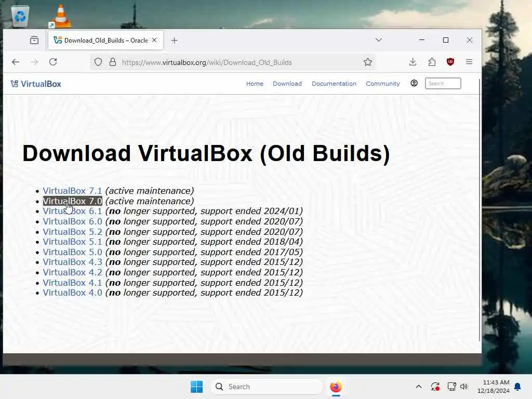Click 'support ended 2018/04' note text
The height and width of the screenshot is (399, 532).
coord(250,242)
